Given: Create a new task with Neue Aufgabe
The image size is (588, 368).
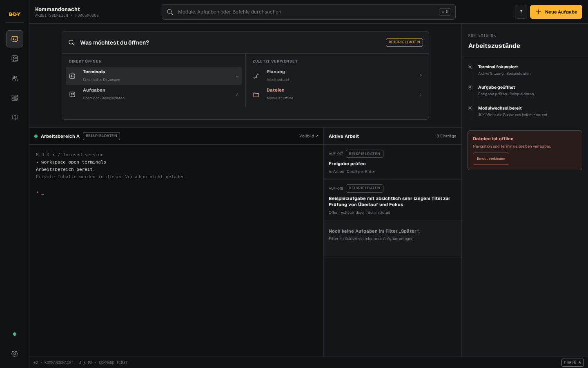Looking at the screenshot, I should pos(556,12).
